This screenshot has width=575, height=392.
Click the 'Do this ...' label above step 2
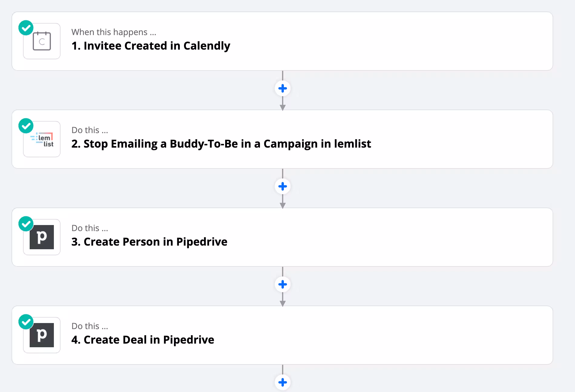coord(90,130)
